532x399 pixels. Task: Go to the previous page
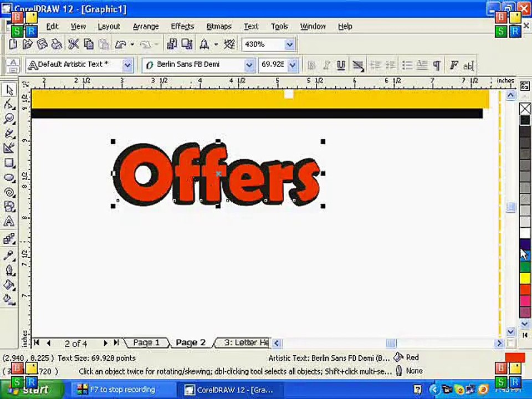pos(49,343)
